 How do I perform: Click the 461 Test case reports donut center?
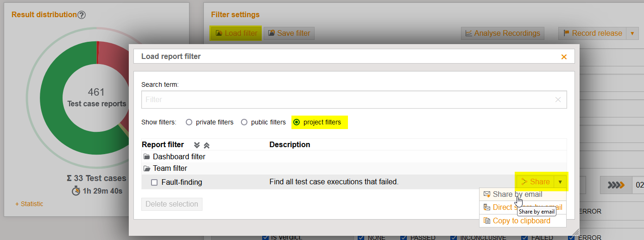click(x=96, y=97)
